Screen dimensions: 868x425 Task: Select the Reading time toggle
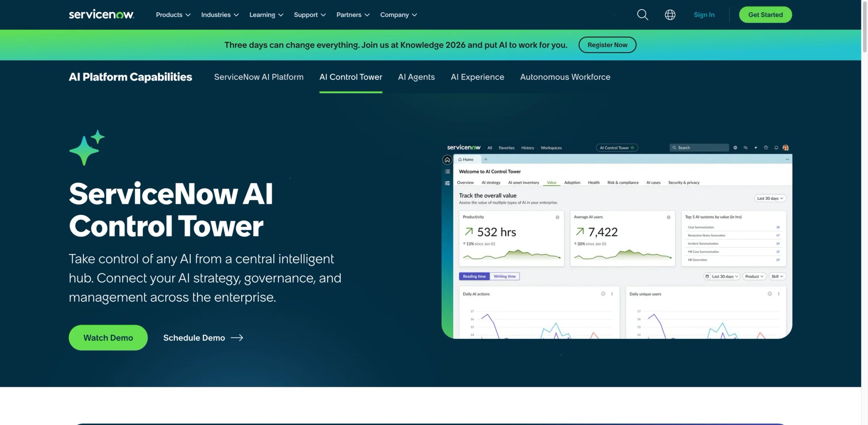coord(474,276)
